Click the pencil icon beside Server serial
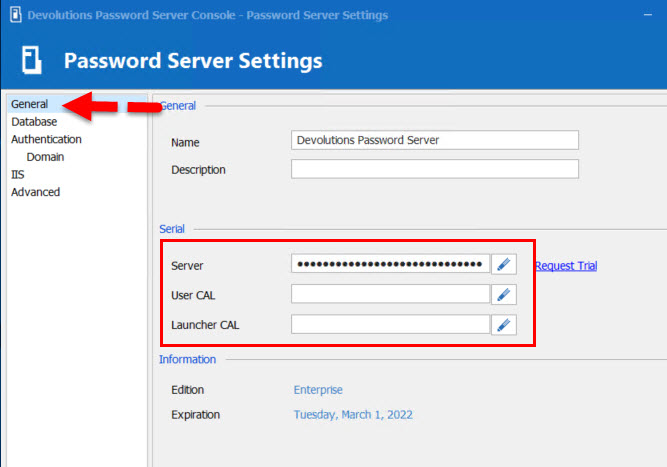This screenshot has height=467, width=667. pyautogui.click(x=504, y=264)
